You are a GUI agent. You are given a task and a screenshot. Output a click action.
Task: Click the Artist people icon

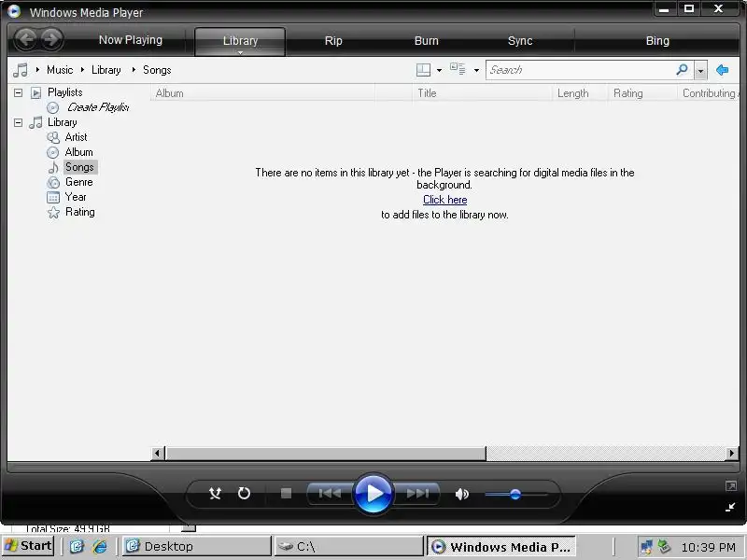(x=53, y=137)
